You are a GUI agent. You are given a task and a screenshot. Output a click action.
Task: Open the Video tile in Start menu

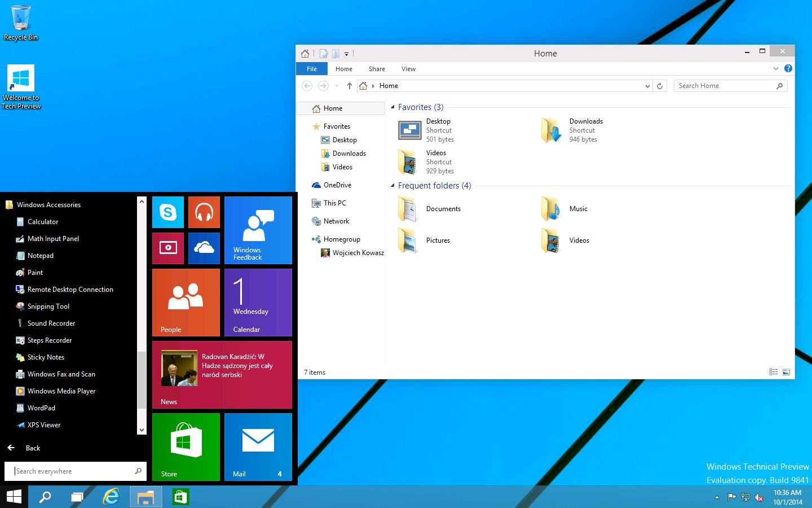point(168,248)
